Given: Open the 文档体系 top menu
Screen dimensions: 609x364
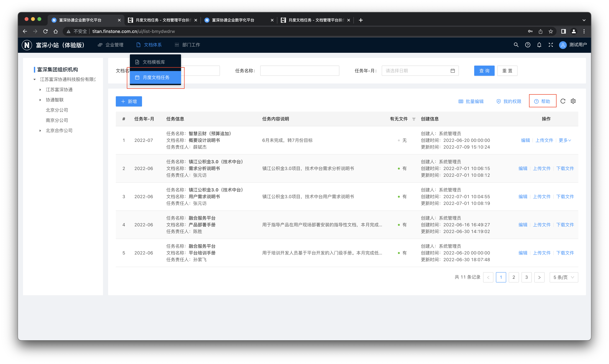Looking at the screenshot, I should 149,45.
